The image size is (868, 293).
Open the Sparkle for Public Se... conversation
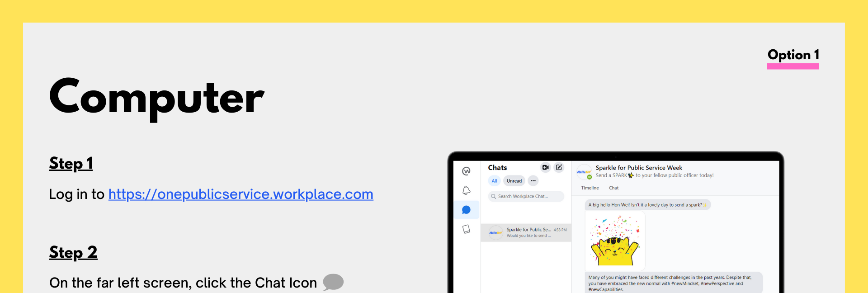tap(526, 232)
